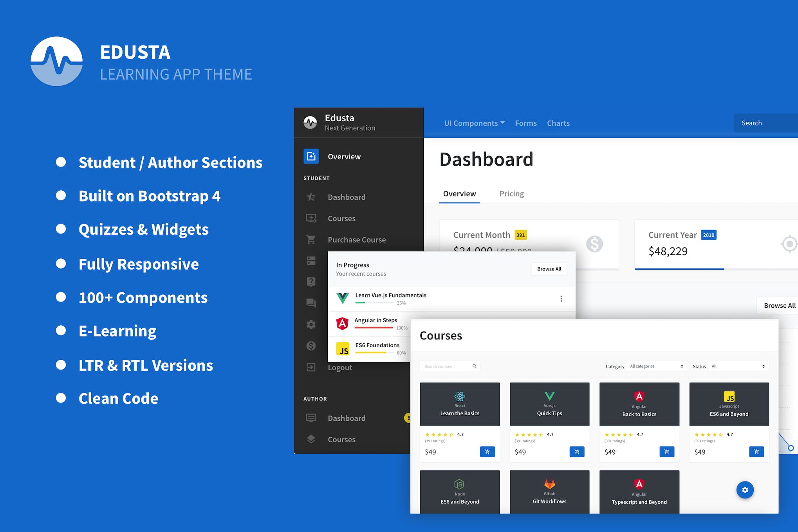
Task: Click Browse All in In Progress panel
Action: [549, 269]
